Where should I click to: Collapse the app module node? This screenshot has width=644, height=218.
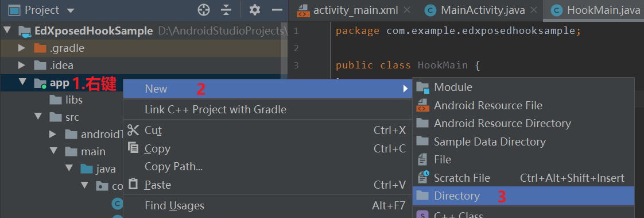[22, 82]
